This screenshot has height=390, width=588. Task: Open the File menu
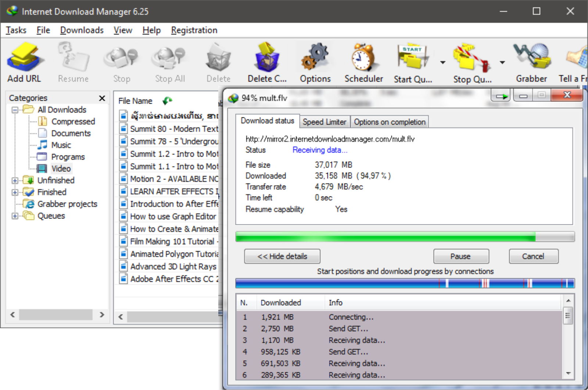[x=43, y=30]
